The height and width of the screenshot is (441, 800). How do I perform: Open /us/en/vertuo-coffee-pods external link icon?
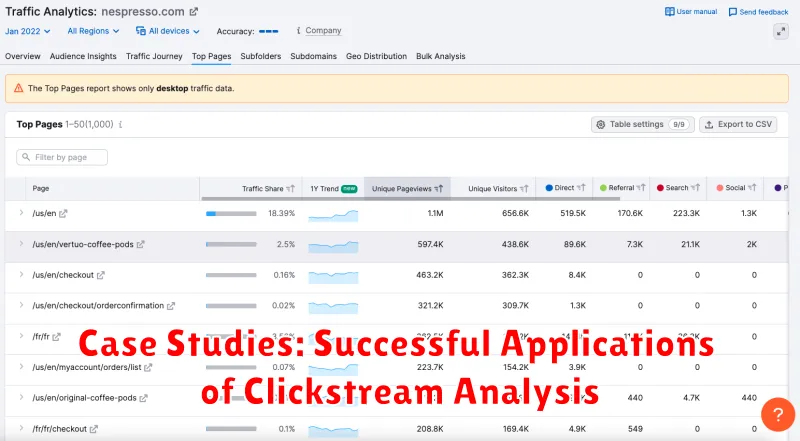(140, 244)
